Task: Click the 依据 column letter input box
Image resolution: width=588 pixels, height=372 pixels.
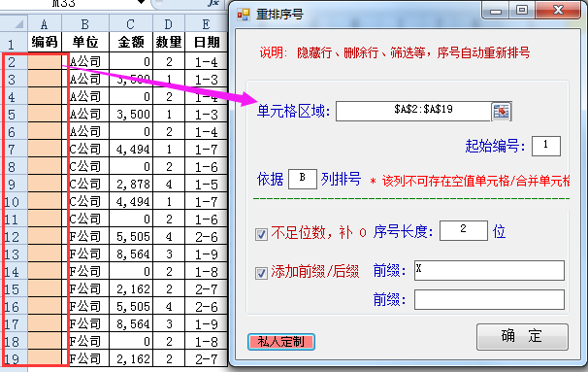Action: (x=303, y=179)
